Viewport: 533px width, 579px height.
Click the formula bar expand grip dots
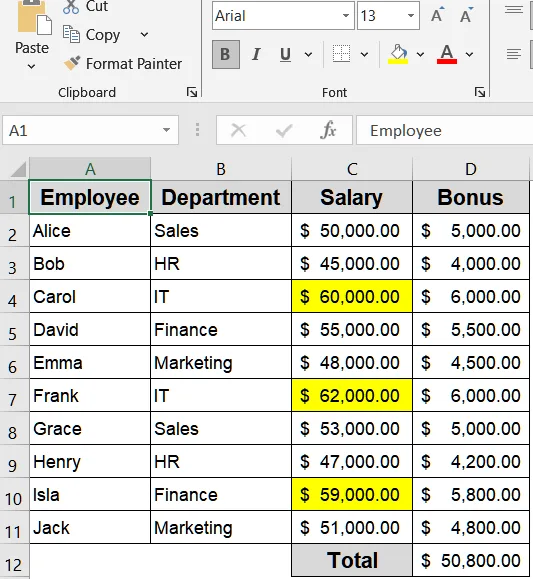(x=198, y=130)
